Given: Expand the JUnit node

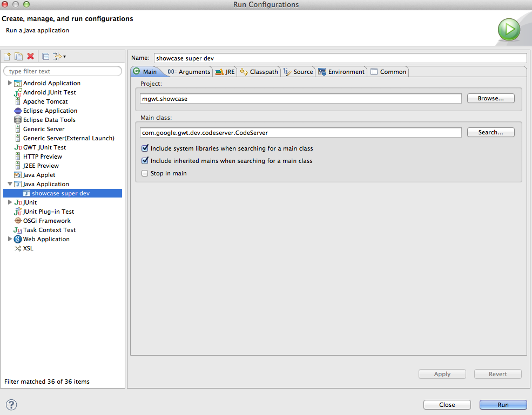Looking at the screenshot, I should pyautogui.click(x=10, y=202).
